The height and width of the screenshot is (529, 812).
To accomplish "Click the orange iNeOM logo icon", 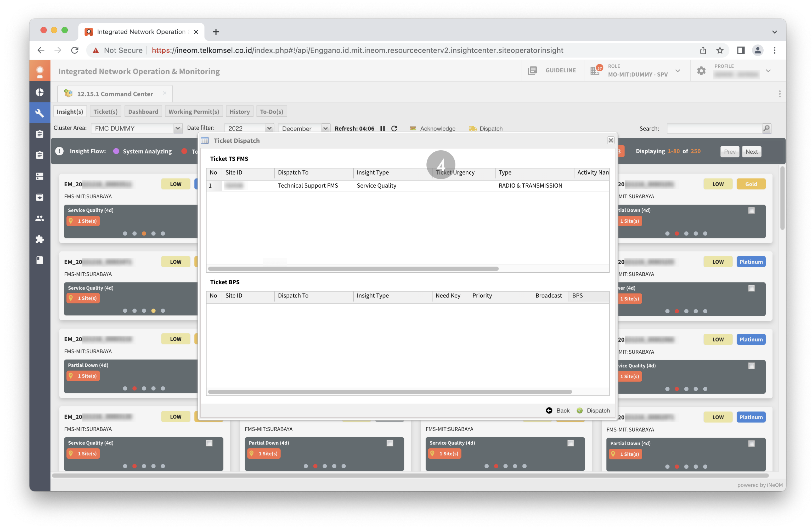I will 40,71.
